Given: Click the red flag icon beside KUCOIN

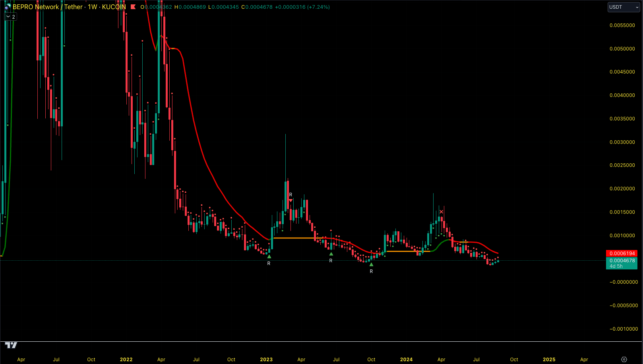Looking at the screenshot, I should pyautogui.click(x=133, y=7).
